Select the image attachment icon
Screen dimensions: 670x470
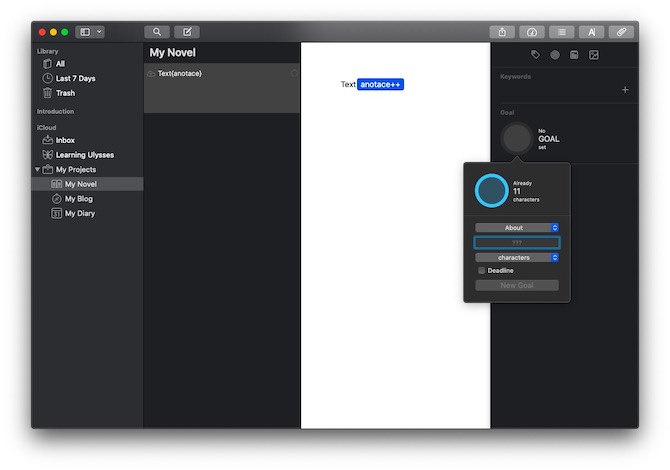tap(594, 55)
